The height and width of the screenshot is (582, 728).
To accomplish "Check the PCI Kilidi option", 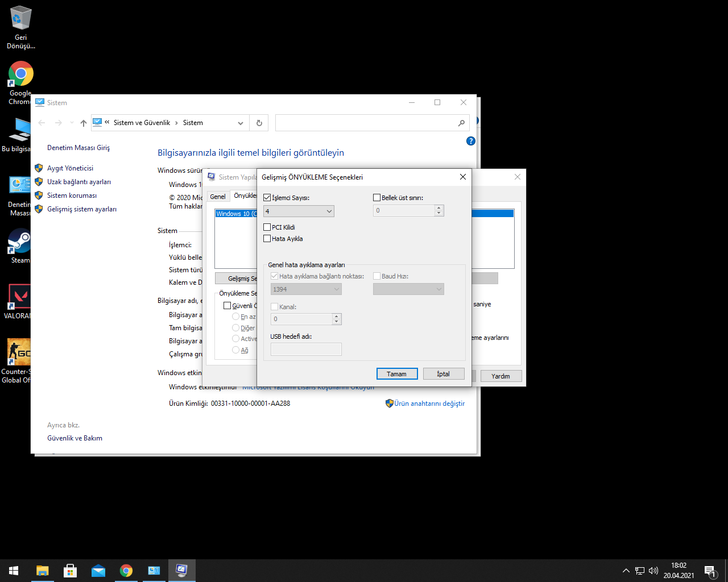I will pyautogui.click(x=267, y=227).
